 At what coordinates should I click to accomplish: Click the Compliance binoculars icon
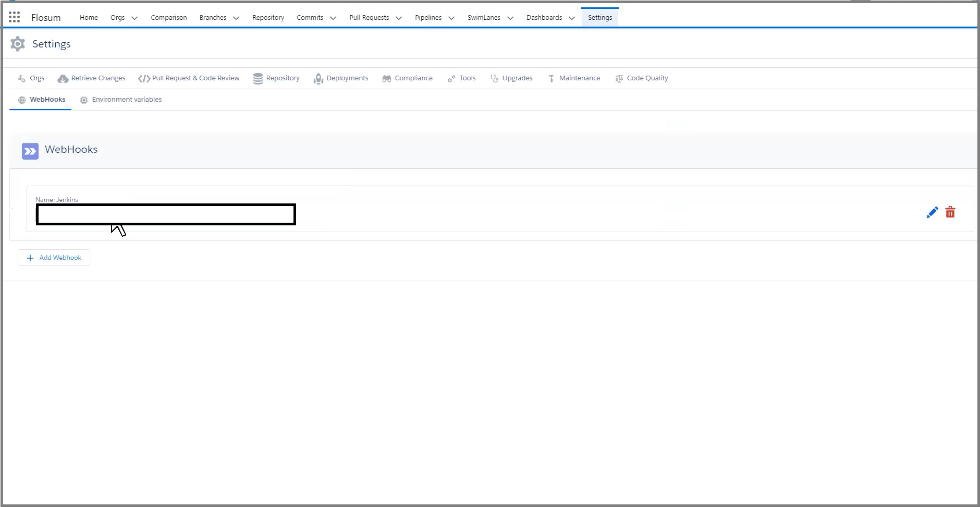(x=387, y=79)
